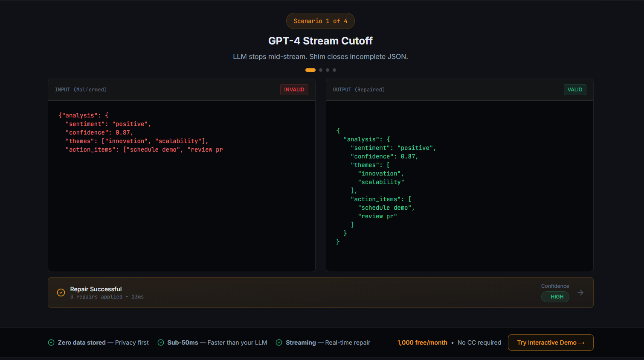Switch to scenario three via progress dot
The width and height of the screenshot is (644, 360).
[x=327, y=70]
